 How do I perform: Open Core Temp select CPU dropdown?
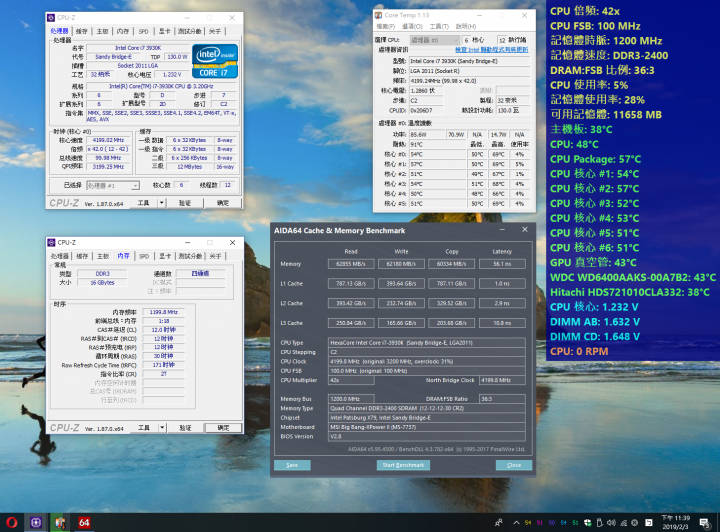(x=434, y=40)
